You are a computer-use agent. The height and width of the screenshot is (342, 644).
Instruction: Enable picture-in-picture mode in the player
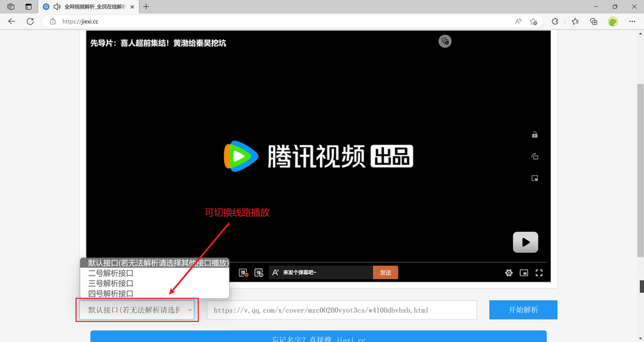tap(524, 273)
